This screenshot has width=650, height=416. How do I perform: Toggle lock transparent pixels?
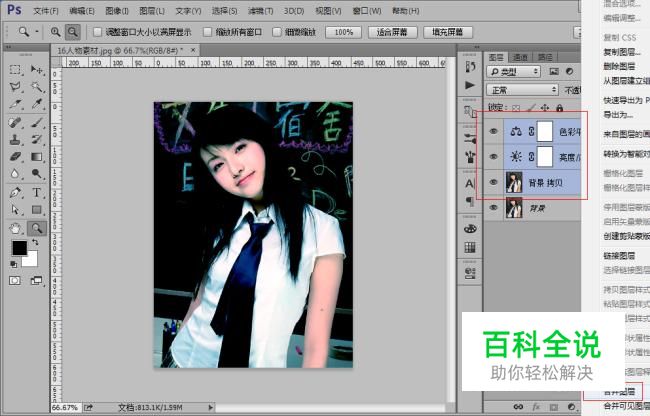click(516, 108)
